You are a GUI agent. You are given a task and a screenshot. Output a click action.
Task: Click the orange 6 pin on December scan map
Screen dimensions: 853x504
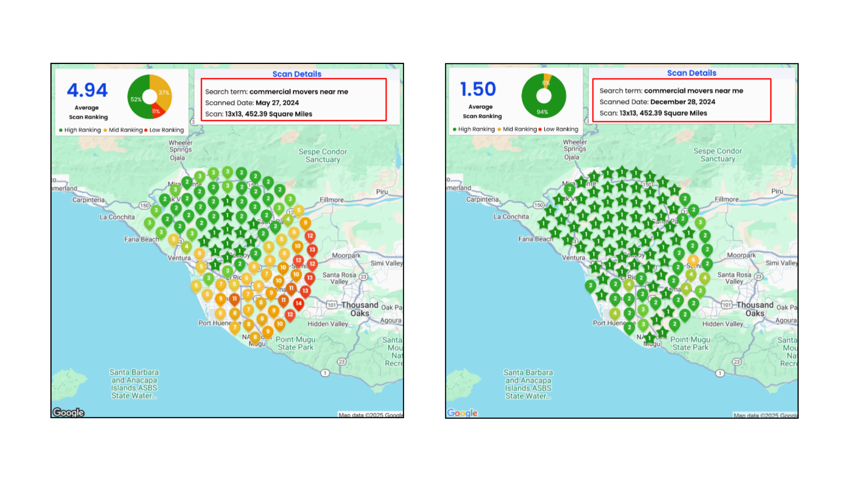[693, 260]
